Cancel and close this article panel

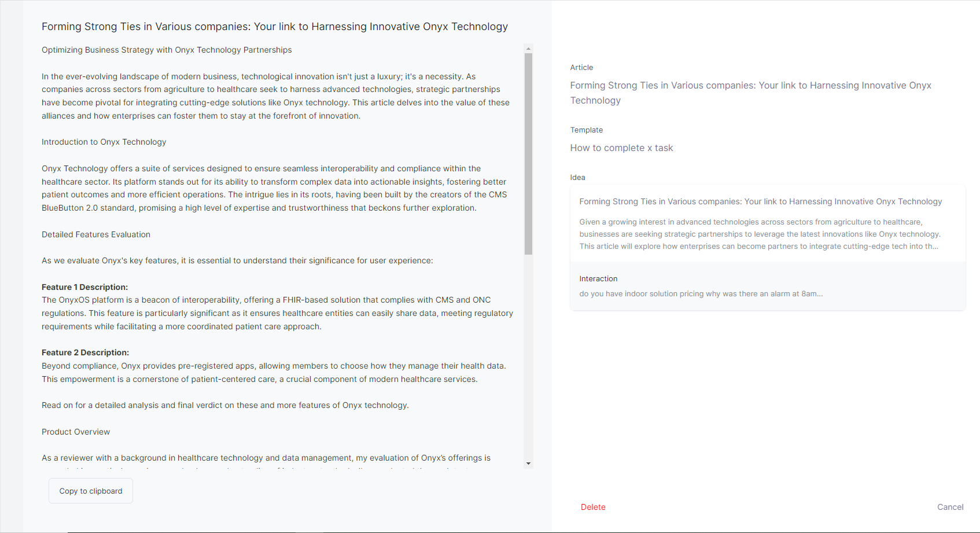[x=950, y=507]
